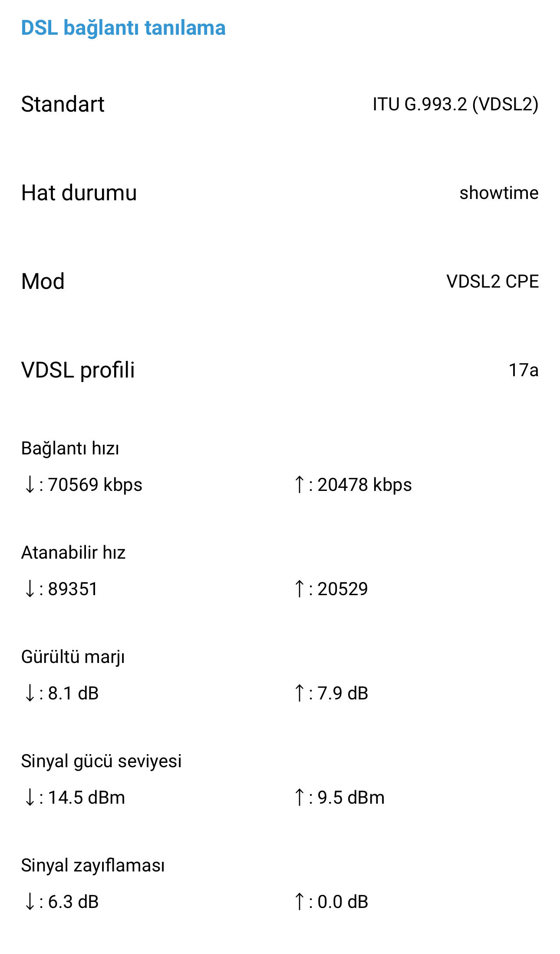Select the Standart row label
The image size is (560, 954).
(63, 104)
